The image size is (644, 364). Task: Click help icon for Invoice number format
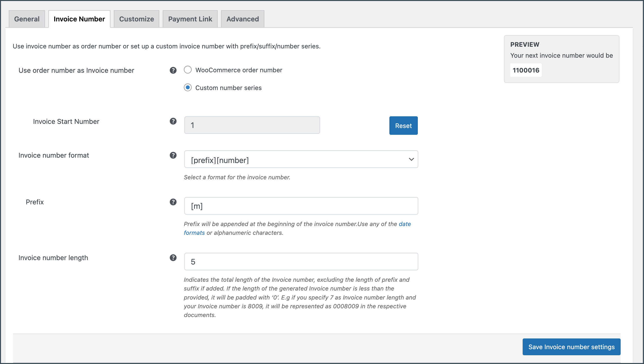pos(173,155)
